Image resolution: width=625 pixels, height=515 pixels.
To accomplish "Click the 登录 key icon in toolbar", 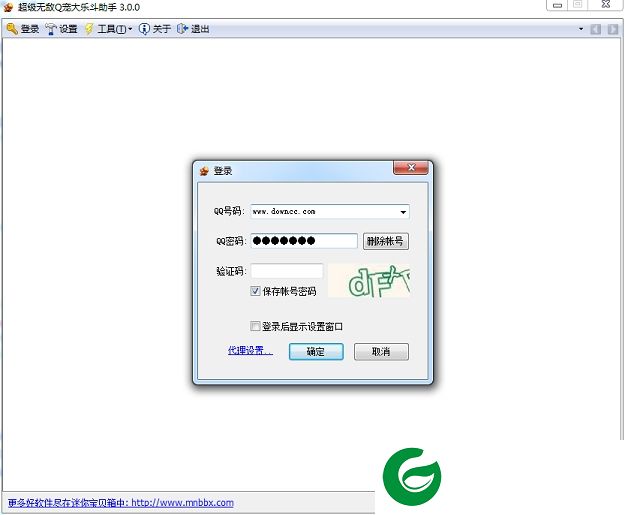I will tap(12, 29).
